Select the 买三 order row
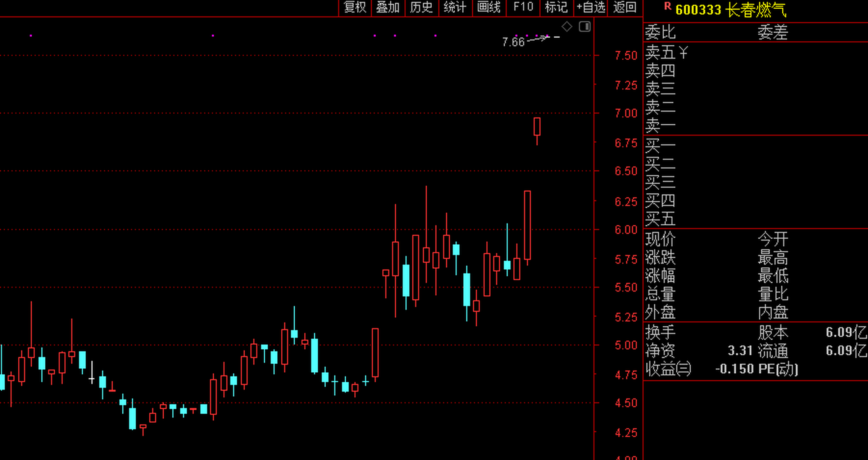 [755, 182]
